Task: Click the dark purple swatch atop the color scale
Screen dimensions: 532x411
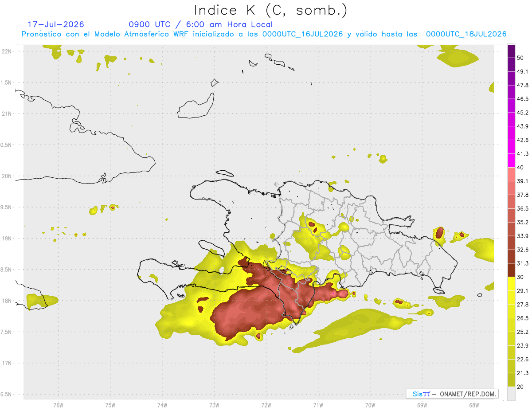Action: pyautogui.click(x=511, y=51)
